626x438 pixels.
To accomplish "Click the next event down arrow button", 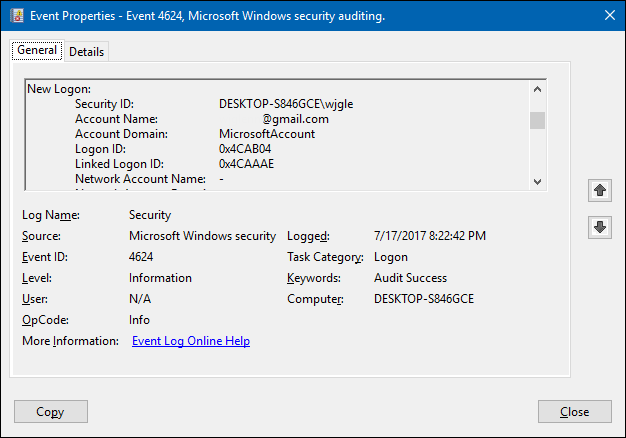I will tap(600, 227).
